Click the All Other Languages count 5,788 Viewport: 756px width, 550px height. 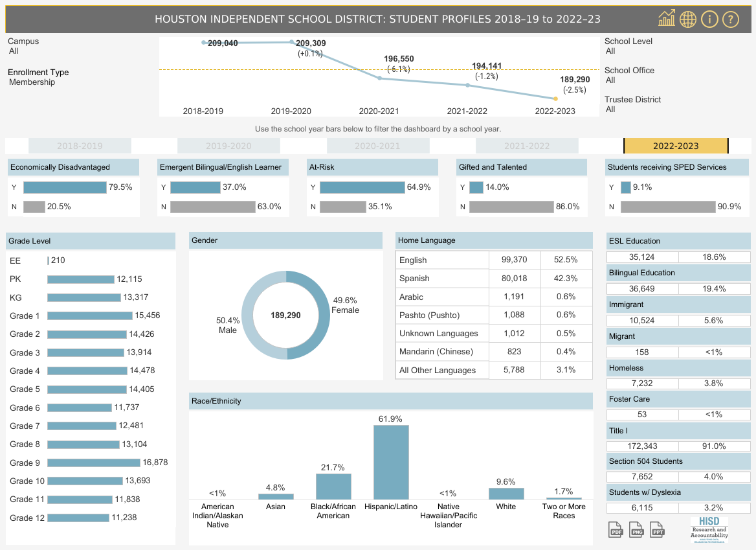pyautogui.click(x=515, y=370)
